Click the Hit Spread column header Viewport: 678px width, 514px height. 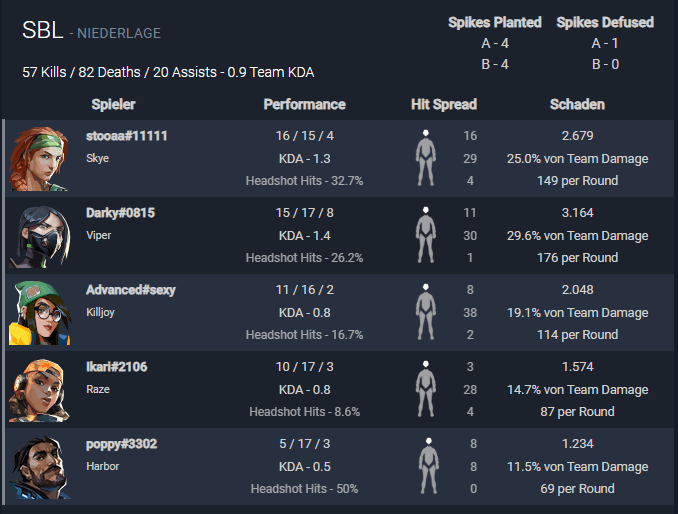click(444, 104)
